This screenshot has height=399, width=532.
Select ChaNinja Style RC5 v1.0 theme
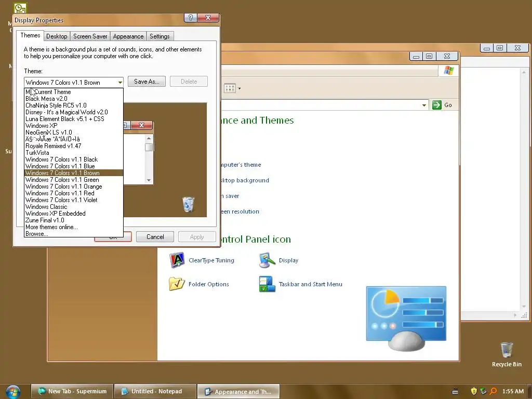tap(74, 105)
